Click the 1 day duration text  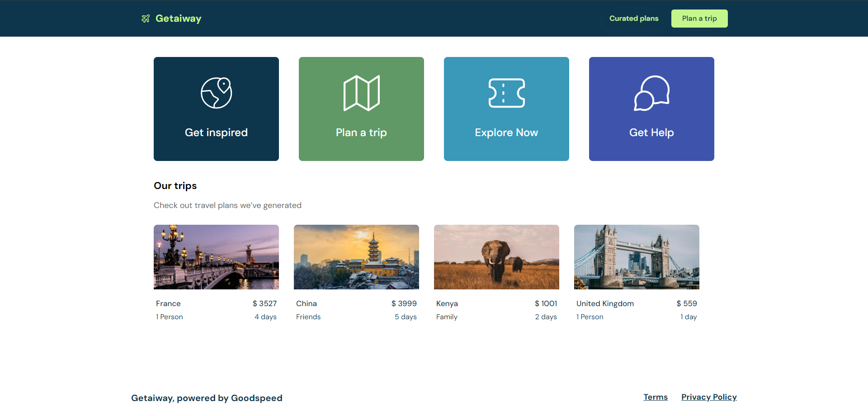[x=689, y=317]
